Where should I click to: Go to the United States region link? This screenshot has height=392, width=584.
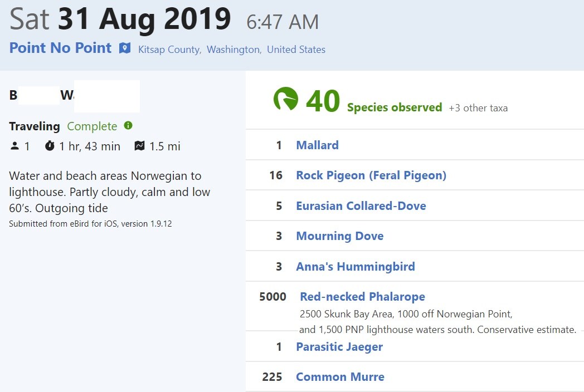[x=296, y=50]
